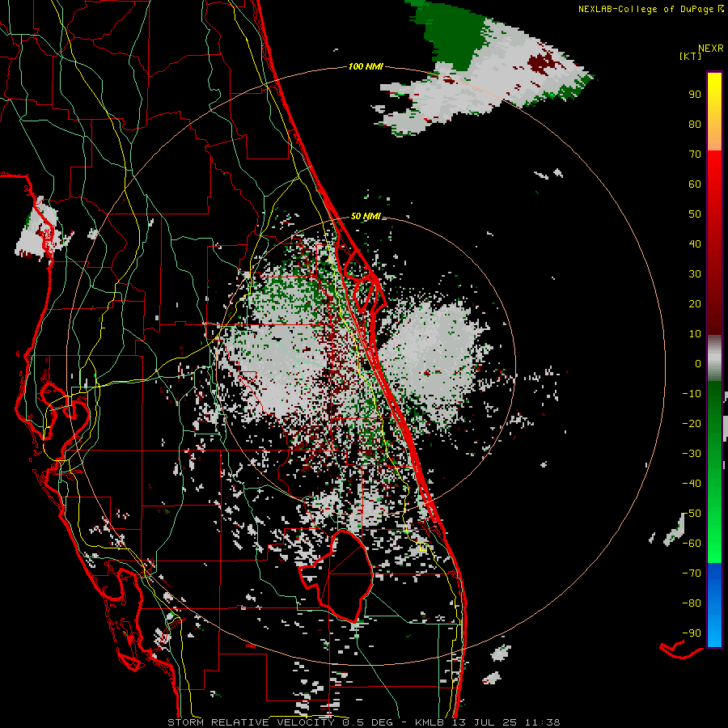The image size is (728, 728).
Task: Click the -40 value on velocity scale
Action: [692, 484]
